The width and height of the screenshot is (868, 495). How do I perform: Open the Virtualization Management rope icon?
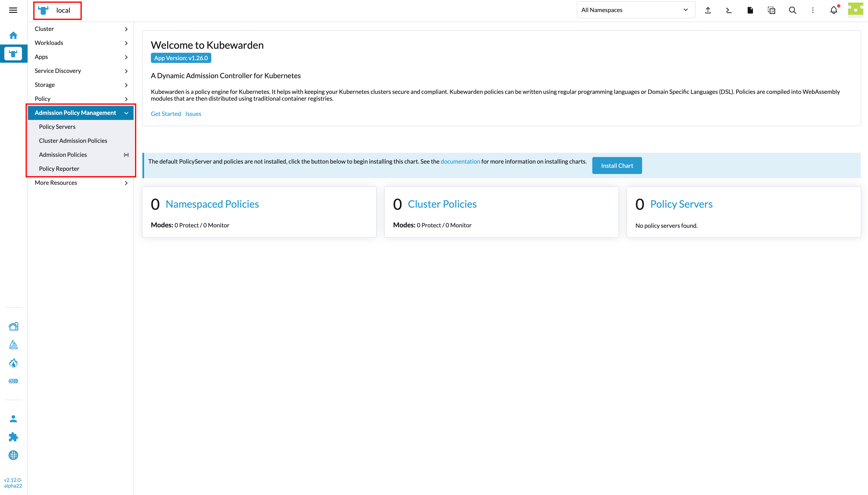click(13, 381)
